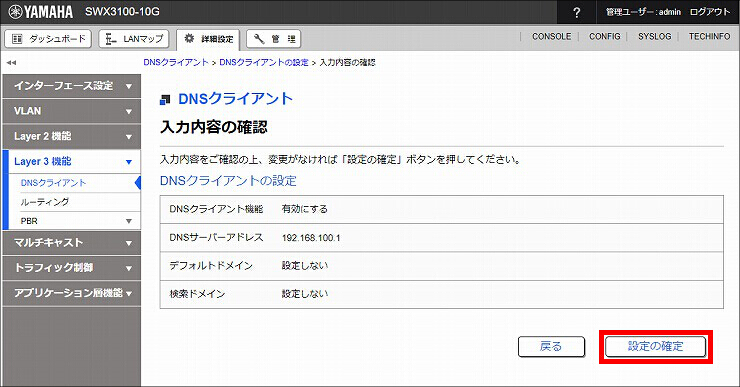
Task: Expand the VLAN menu section
Action: coord(71,111)
